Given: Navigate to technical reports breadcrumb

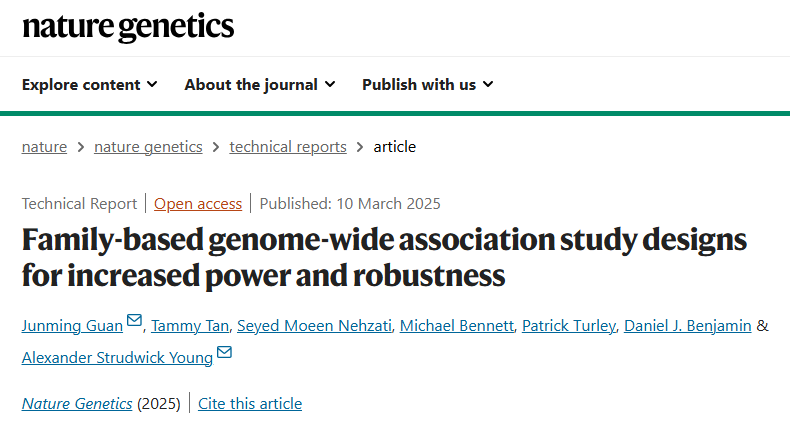Looking at the screenshot, I should (288, 147).
